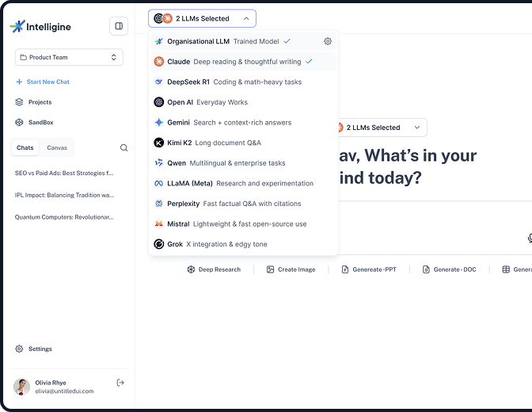The image size is (532, 412).
Task: Open the SEO vs Paid Ads chat
Action: [64, 172]
